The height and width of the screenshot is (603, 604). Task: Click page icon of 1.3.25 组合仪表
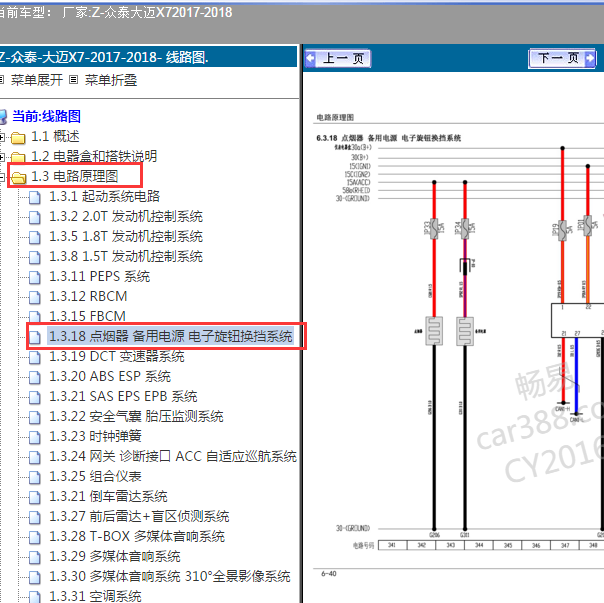click(35, 477)
